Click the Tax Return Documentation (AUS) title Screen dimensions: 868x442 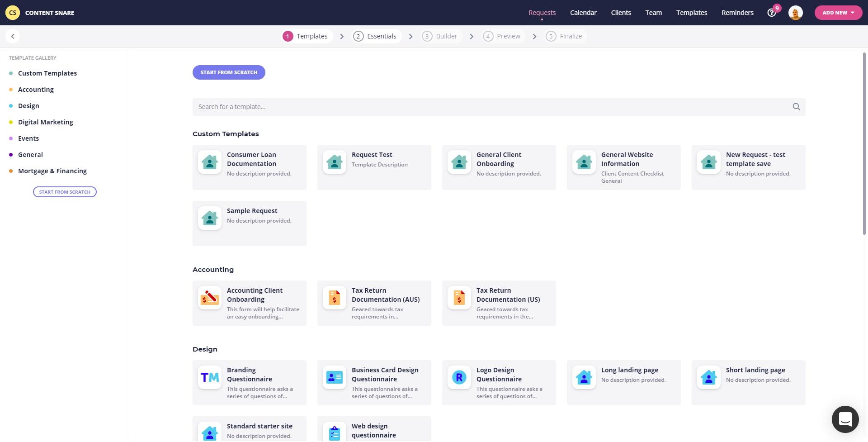coord(386,295)
